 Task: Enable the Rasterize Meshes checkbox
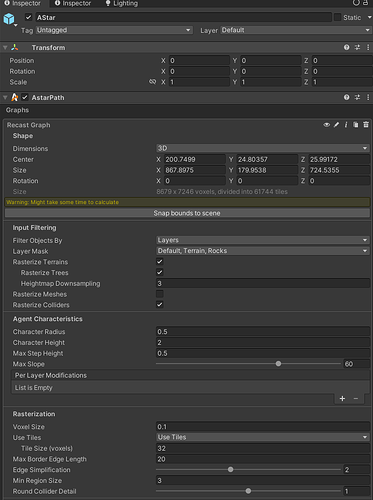point(160,294)
